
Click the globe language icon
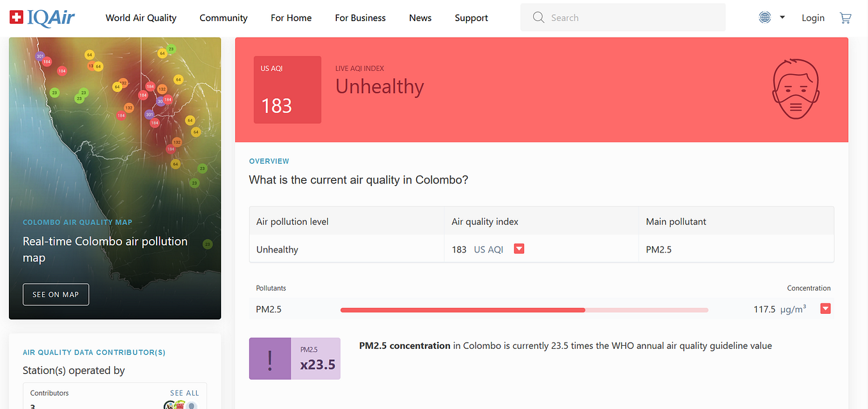click(764, 17)
